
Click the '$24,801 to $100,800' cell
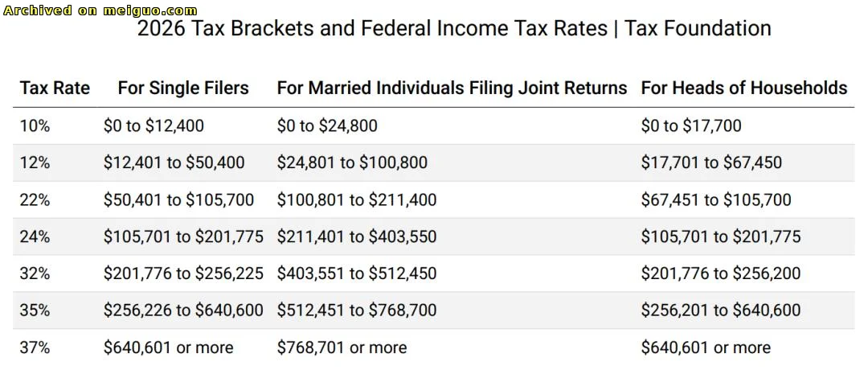click(352, 162)
